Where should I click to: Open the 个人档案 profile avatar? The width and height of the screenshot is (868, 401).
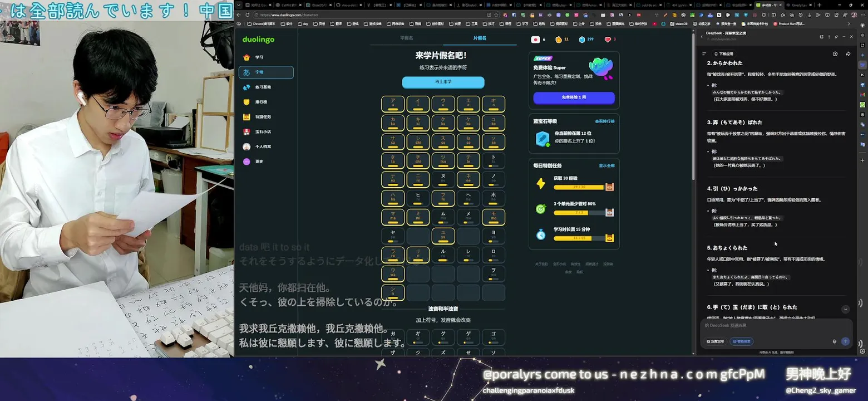coord(246,146)
